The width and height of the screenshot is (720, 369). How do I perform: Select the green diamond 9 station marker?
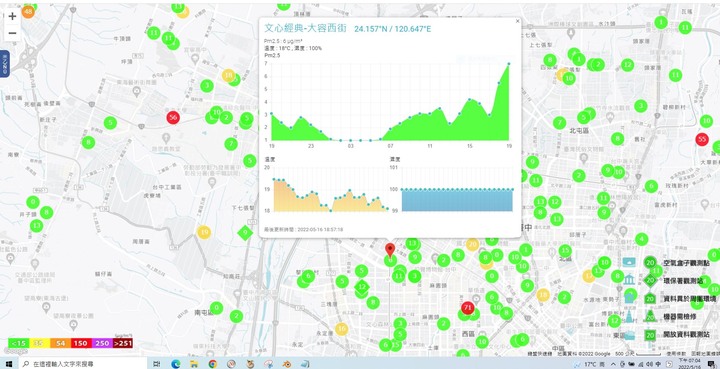click(246, 233)
